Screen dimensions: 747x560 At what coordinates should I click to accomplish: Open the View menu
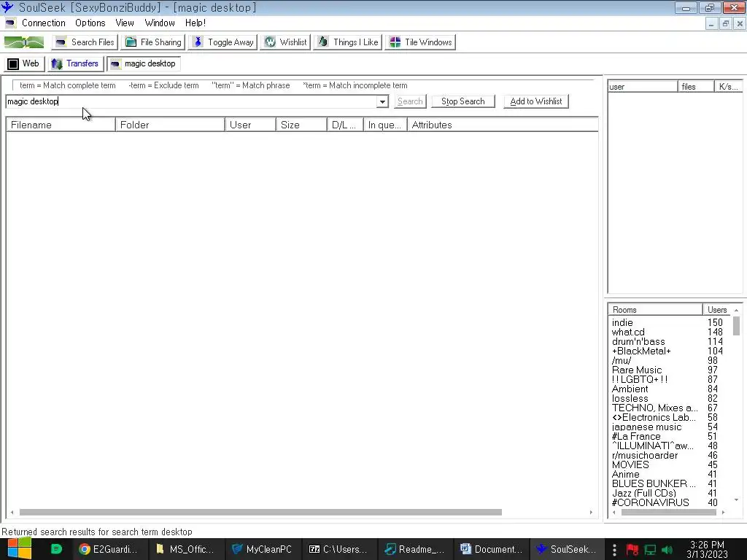click(x=124, y=23)
